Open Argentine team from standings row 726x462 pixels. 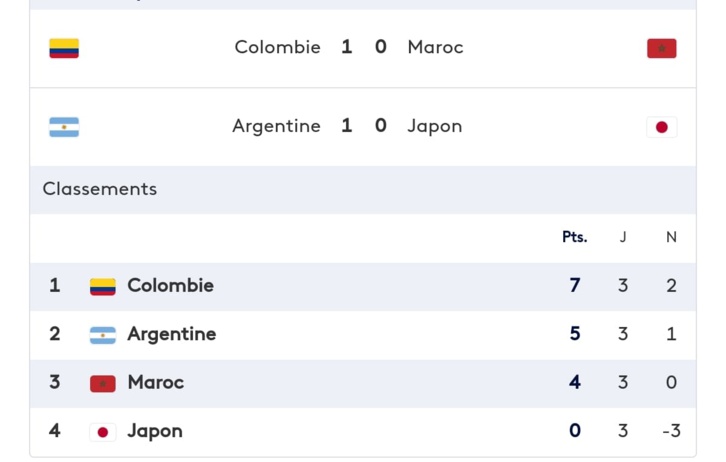coord(171,334)
